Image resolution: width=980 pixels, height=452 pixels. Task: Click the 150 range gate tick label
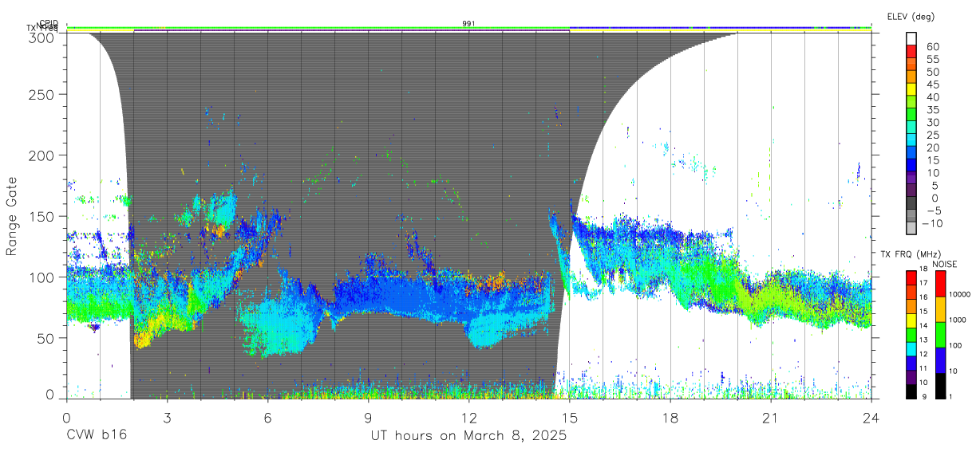click(x=43, y=216)
